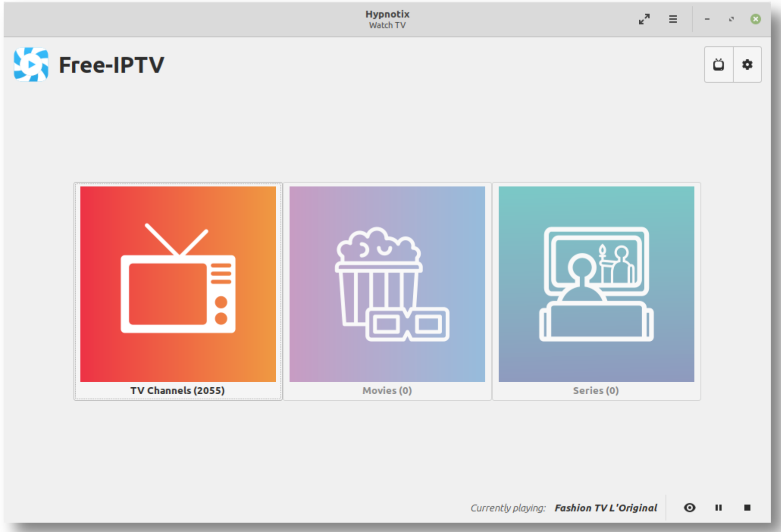Click the Fashion TV L'Original label
Image resolution: width=781 pixels, height=532 pixels.
606,508
